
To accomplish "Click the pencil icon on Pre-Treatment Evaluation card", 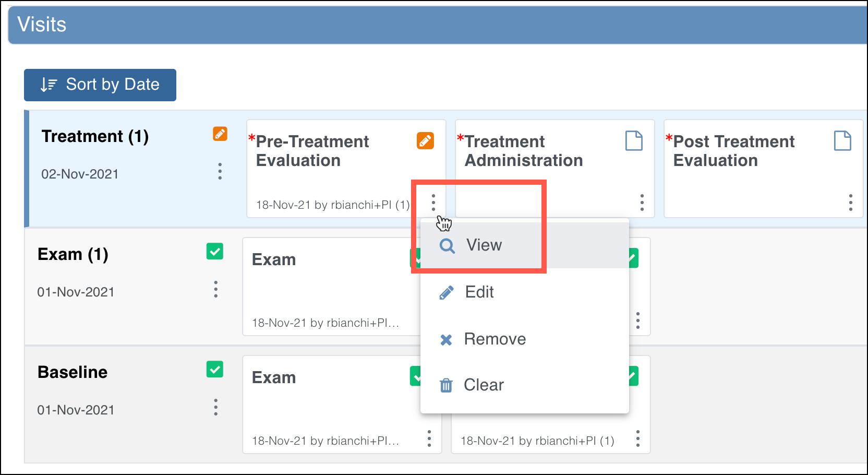I will [425, 140].
